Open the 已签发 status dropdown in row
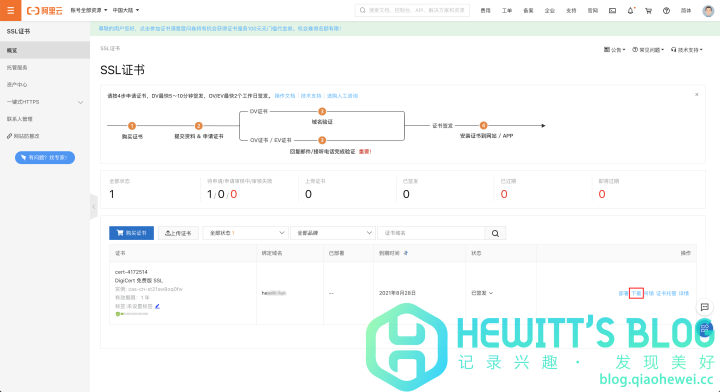Viewport: 720px width, 392px height. [482, 293]
